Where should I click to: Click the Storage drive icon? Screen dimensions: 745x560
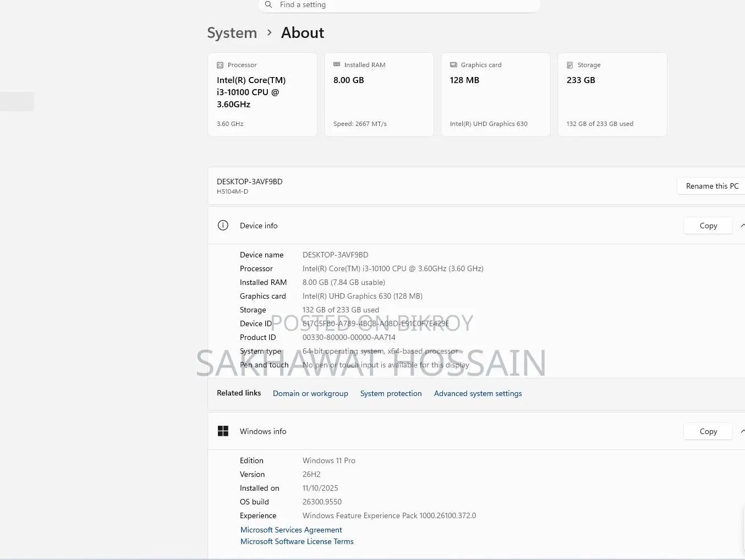570,65
